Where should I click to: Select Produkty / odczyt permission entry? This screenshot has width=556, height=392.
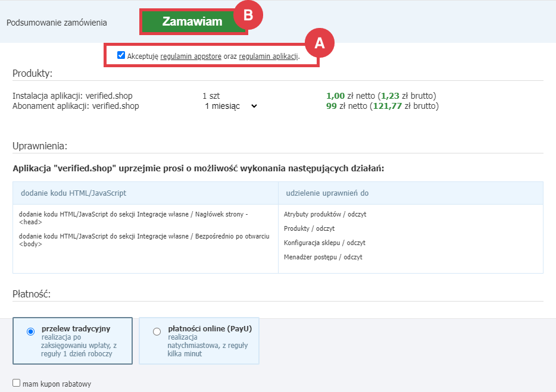click(x=309, y=228)
